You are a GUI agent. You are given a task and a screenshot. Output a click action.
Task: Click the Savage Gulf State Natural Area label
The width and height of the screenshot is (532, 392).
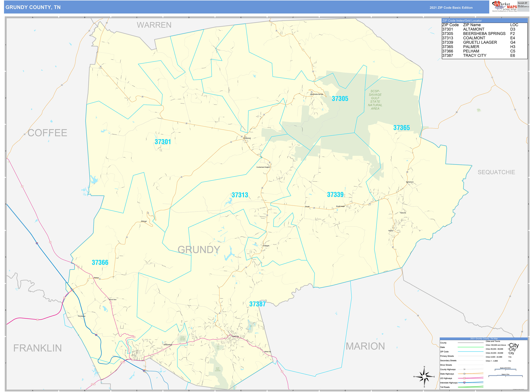(375, 100)
